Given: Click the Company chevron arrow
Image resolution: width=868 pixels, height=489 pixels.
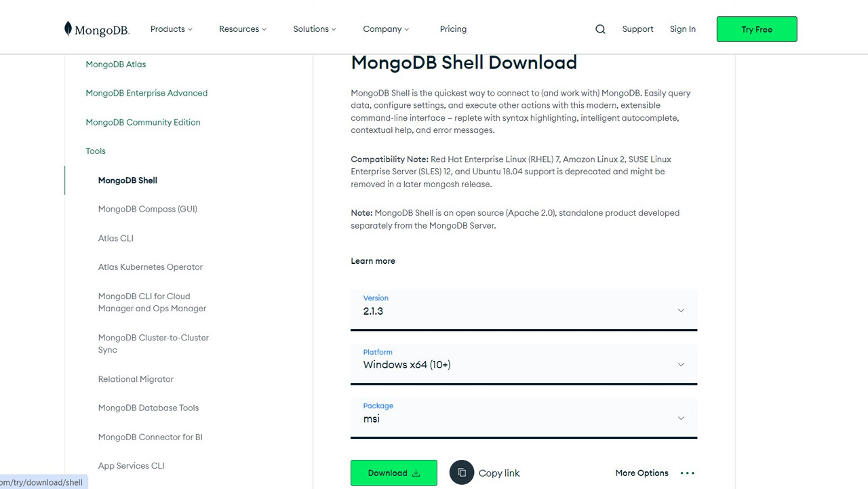Looking at the screenshot, I should (x=406, y=29).
